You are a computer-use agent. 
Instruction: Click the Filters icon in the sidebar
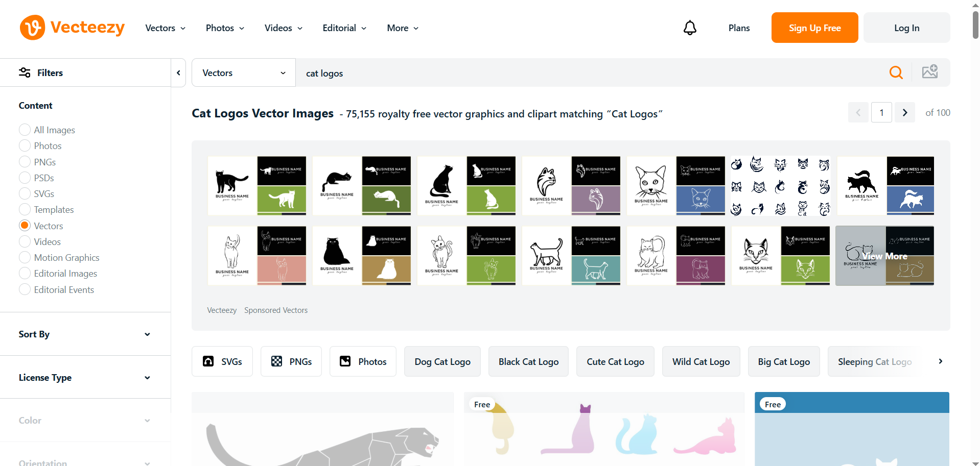[25, 72]
